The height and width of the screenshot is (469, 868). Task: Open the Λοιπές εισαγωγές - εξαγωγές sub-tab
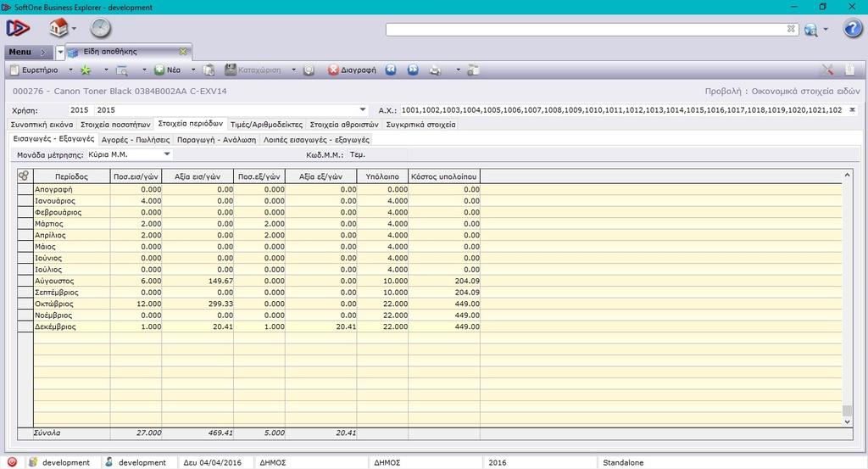[316, 140]
